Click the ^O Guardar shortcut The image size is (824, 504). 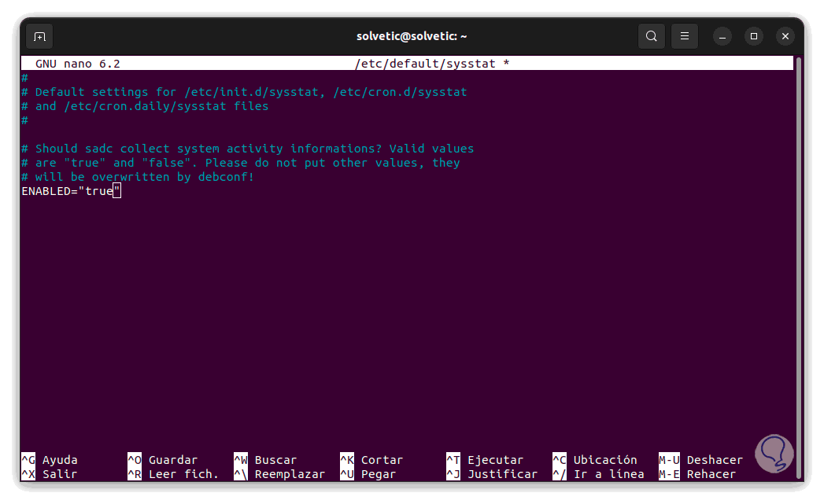[x=162, y=460]
